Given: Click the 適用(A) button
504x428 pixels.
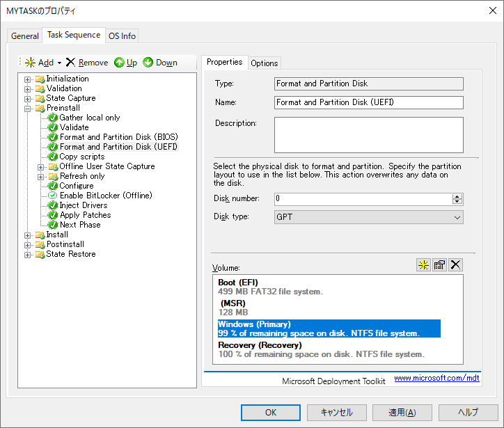Looking at the screenshot, I should pos(402,413).
